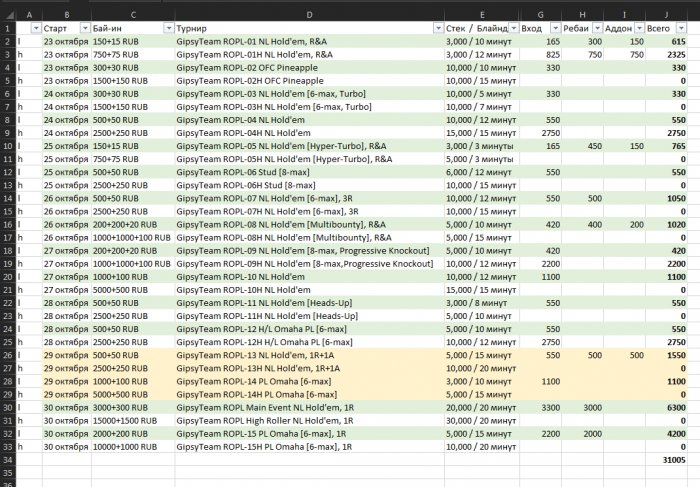700x487 pixels.
Task: Open the Бай-ин column filter dropdown
Action: [x=167, y=29]
